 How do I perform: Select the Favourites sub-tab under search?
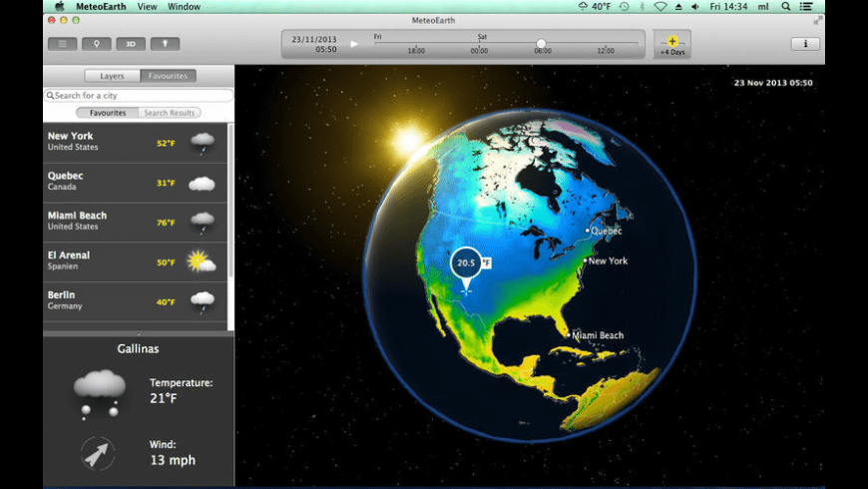pyautogui.click(x=108, y=113)
